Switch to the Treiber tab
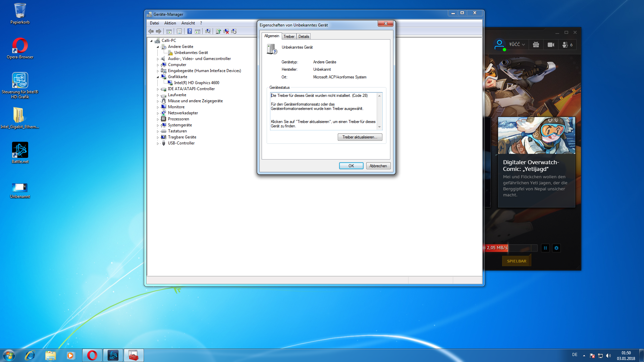 point(289,37)
